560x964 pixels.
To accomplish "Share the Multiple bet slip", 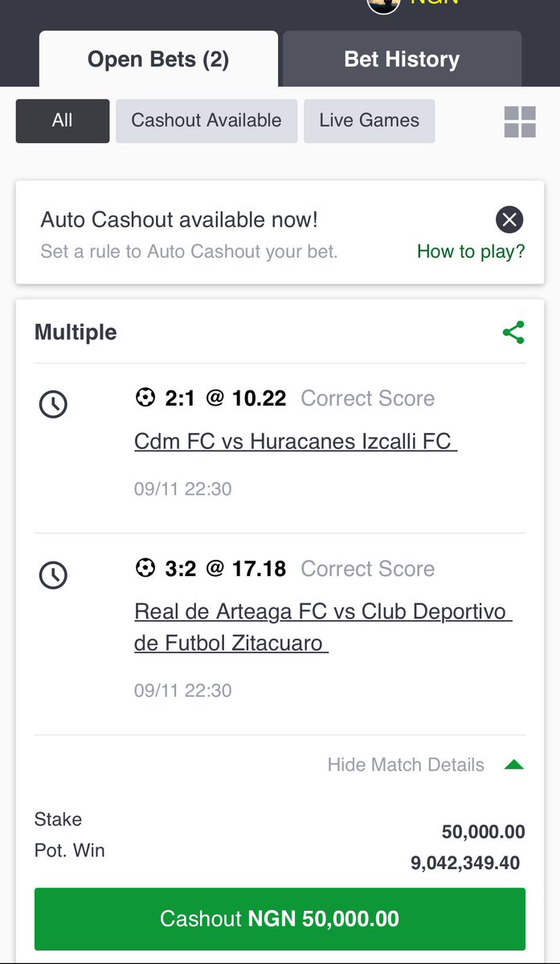I will pos(513,333).
